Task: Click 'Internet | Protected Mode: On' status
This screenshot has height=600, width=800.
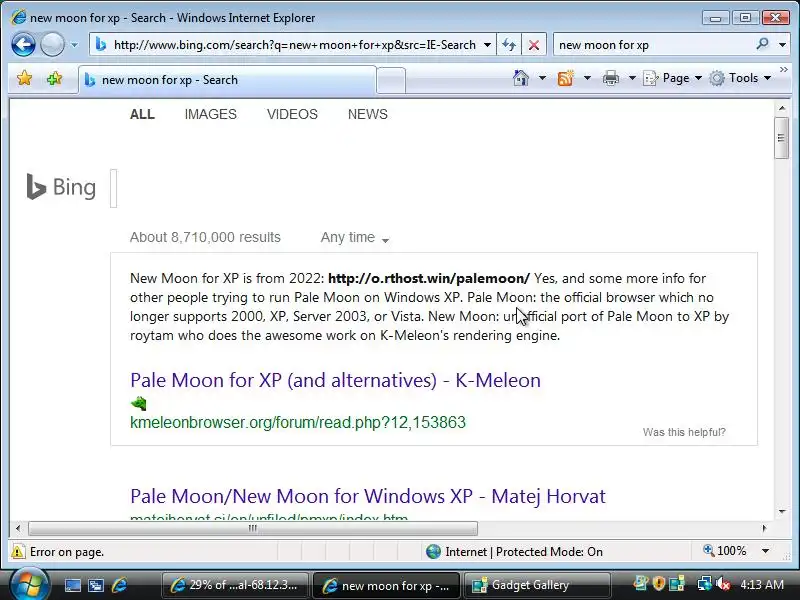Action: [x=524, y=552]
